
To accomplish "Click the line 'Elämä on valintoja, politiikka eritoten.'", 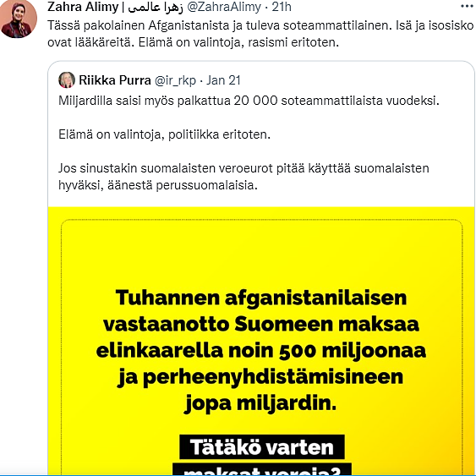I will (164, 134).
